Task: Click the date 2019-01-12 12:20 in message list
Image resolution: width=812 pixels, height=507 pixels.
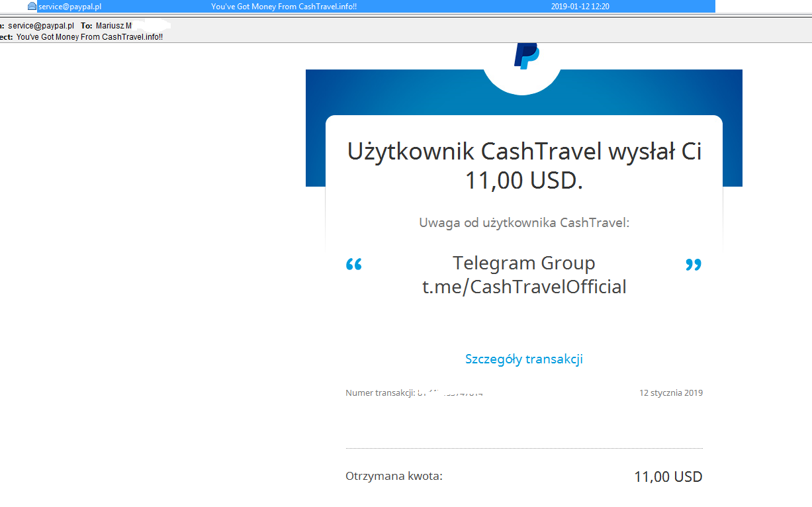Action: (x=580, y=7)
